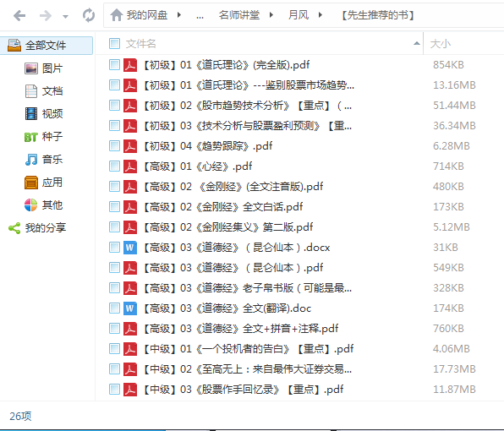Check the box for 【高级】01《心经》.pdf
The height and width of the screenshot is (431, 504).
click(114, 166)
